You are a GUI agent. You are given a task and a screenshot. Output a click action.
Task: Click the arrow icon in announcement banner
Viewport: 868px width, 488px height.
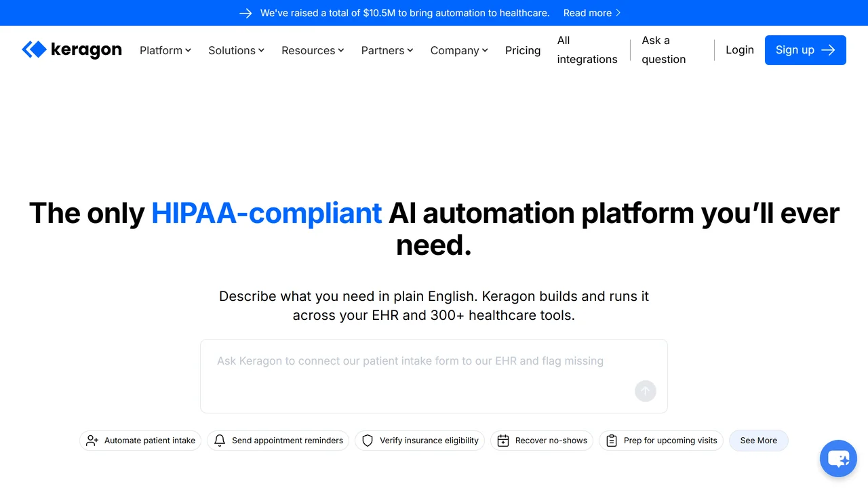pyautogui.click(x=246, y=13)
